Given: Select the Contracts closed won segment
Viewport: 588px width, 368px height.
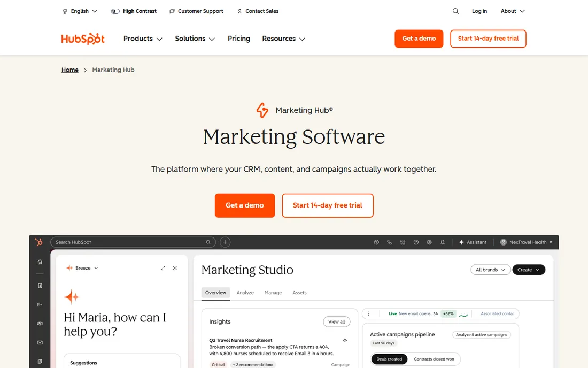Looking at the screenshot, I should 434,359.
